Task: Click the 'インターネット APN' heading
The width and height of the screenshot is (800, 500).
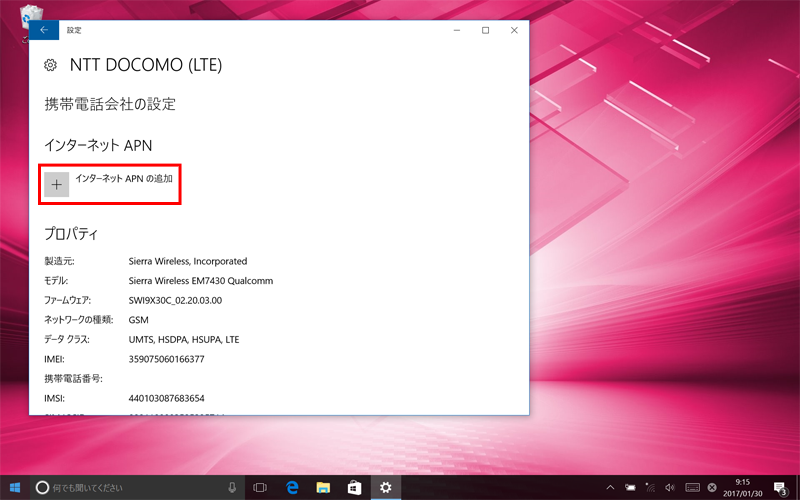Action: (x=98, y=145)
